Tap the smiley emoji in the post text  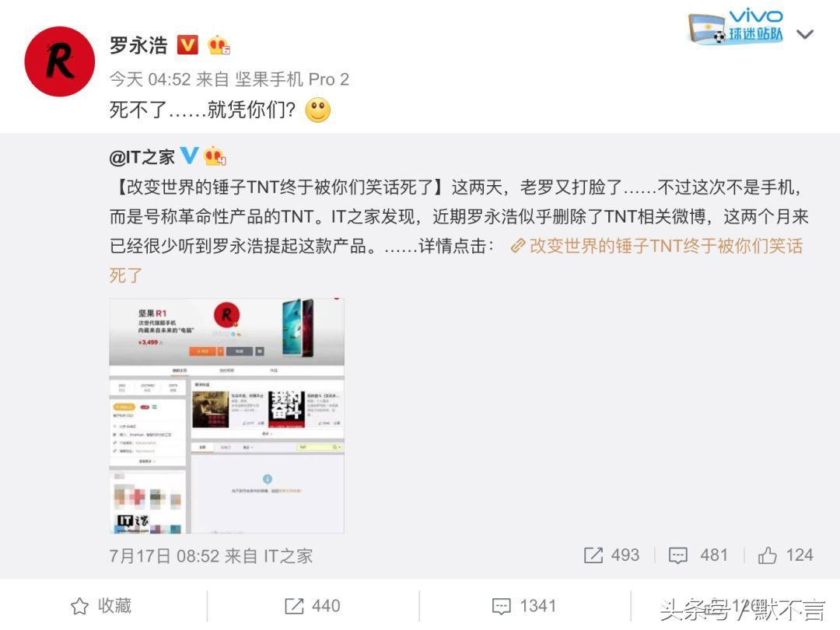(x=317, y=110)
